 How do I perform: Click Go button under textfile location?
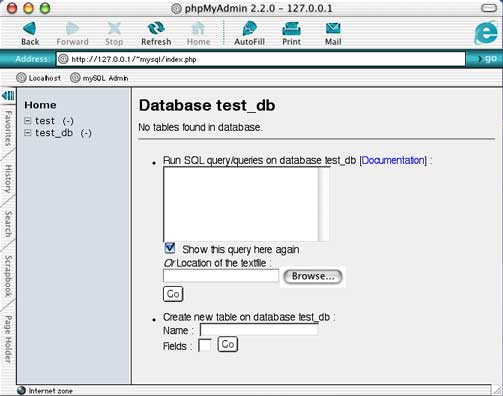(173, 294)
